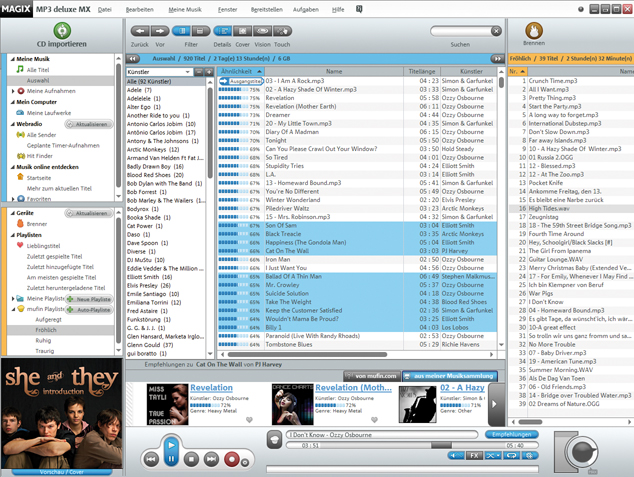Collapse the Meine Musik tree section
634x477 pixels.
[x=13, y=59]
